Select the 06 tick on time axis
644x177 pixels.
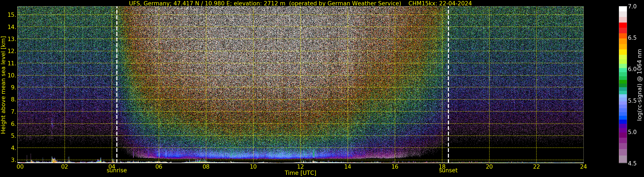coord(159,166)
